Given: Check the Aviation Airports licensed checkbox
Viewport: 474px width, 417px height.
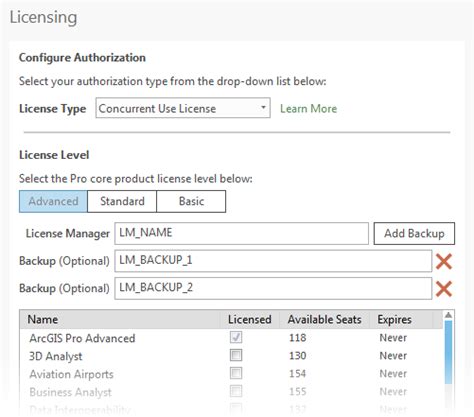Looking at the screenshot, I should pos(236,373).
